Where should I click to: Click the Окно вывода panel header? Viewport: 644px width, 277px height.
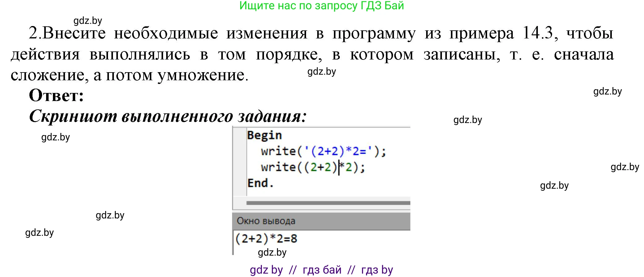(x=321, y=221)
